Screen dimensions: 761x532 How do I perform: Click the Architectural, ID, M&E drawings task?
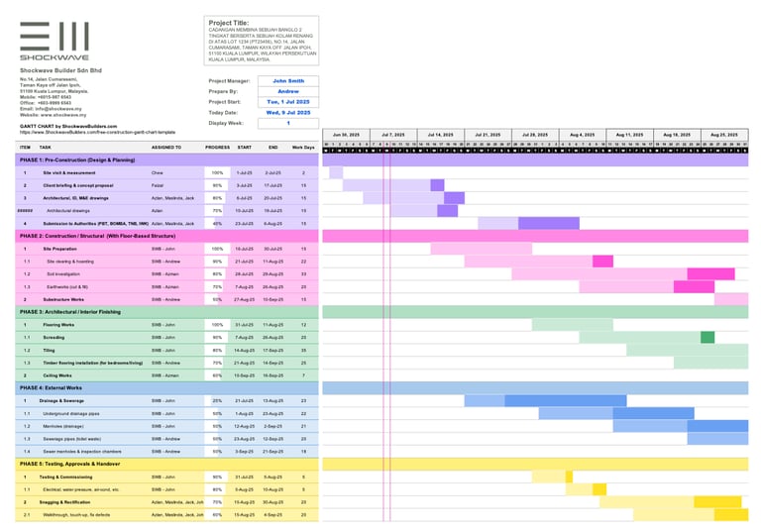click(x=75, y=198)
